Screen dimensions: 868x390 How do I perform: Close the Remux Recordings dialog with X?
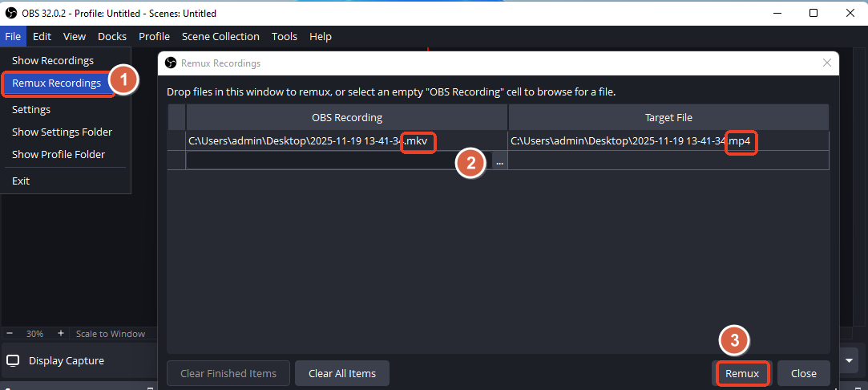click(827, 63)
